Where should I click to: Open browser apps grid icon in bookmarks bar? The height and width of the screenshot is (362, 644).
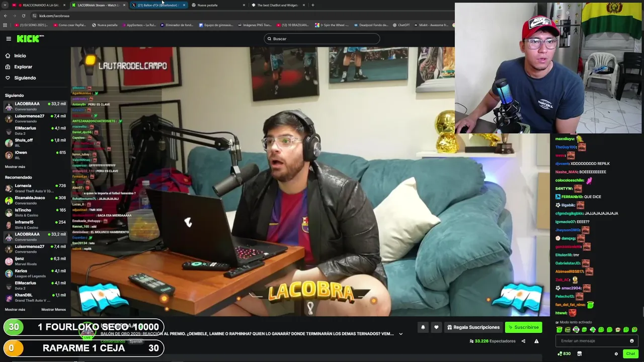(5, 25)
